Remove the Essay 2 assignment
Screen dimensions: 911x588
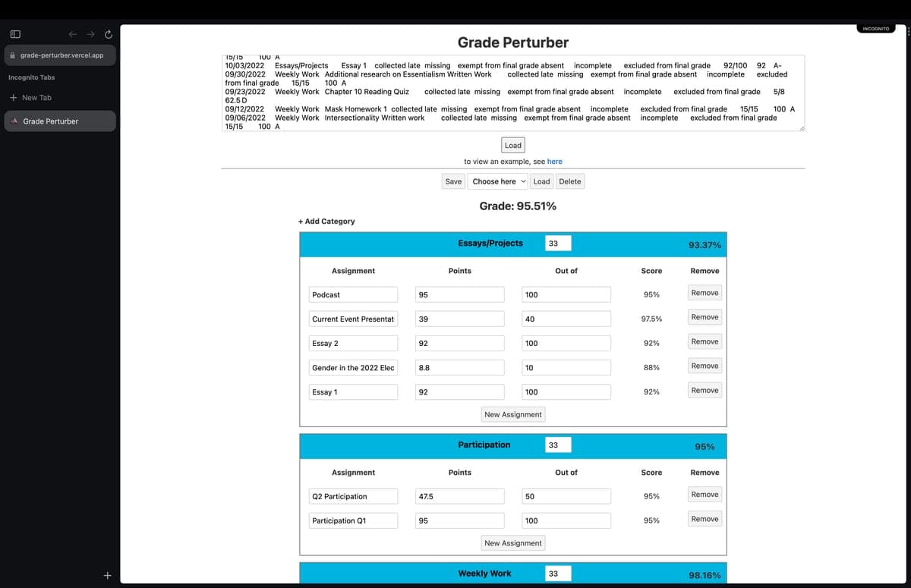click(x=704, y=341)
